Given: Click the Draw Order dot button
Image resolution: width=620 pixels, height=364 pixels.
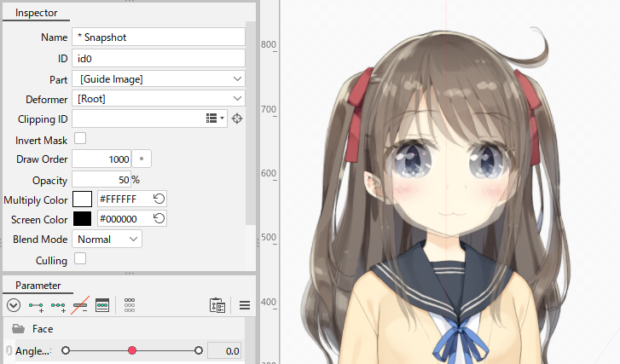Looking at the screenshot, I should tap(142, 159).
